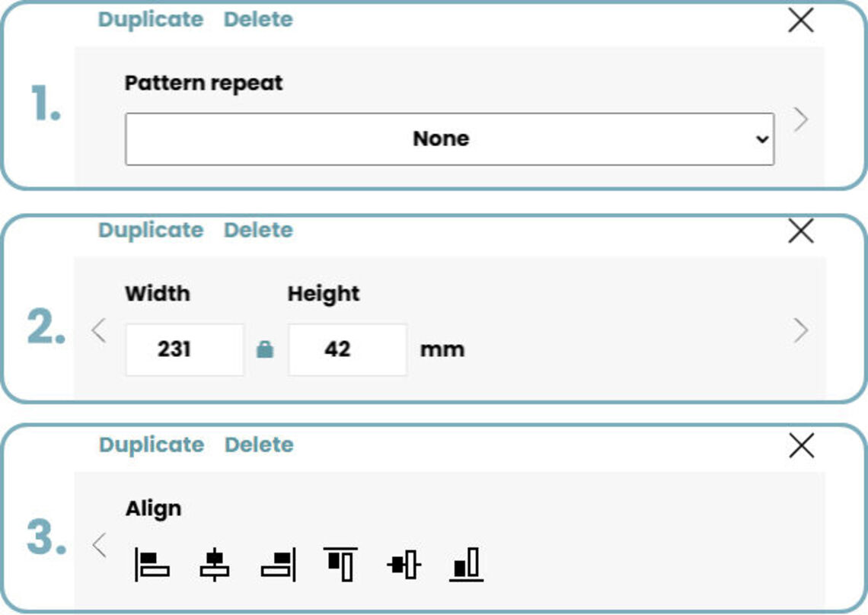Align objects to vertical middle

tap(404, 565)
